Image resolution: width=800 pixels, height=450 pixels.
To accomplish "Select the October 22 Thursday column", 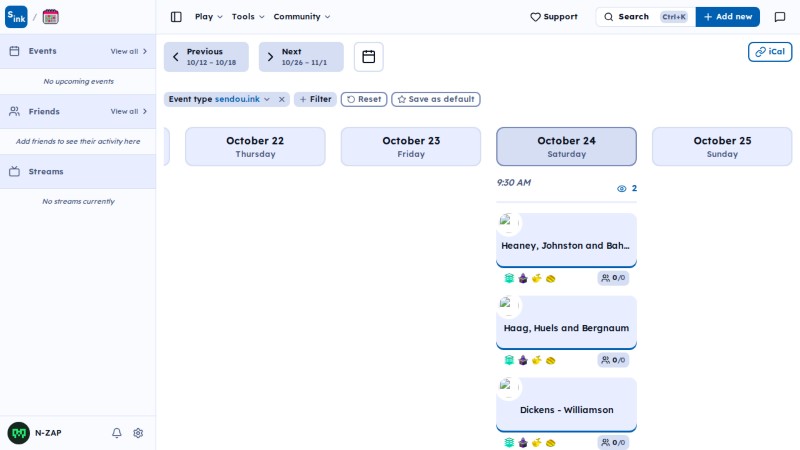I will 255,146.
